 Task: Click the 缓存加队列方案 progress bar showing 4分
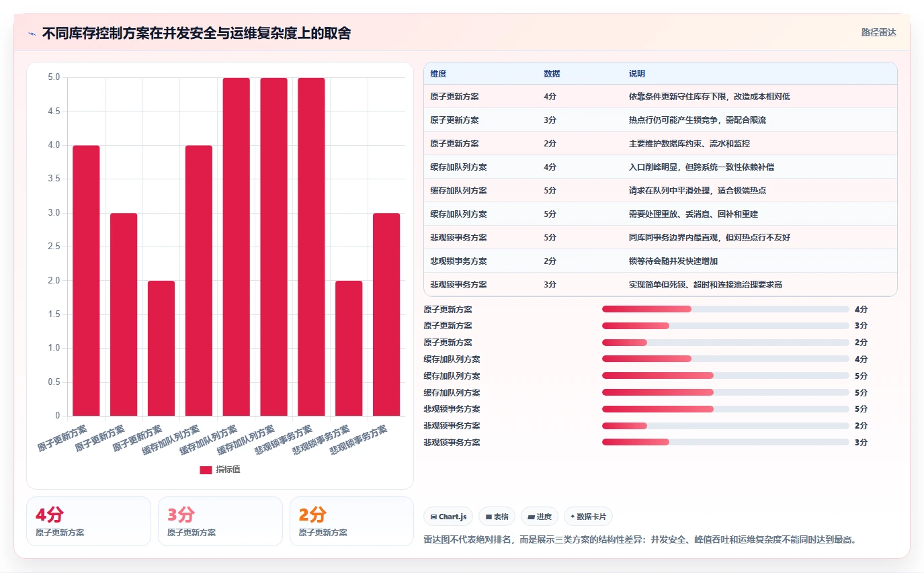pos(726,359)
